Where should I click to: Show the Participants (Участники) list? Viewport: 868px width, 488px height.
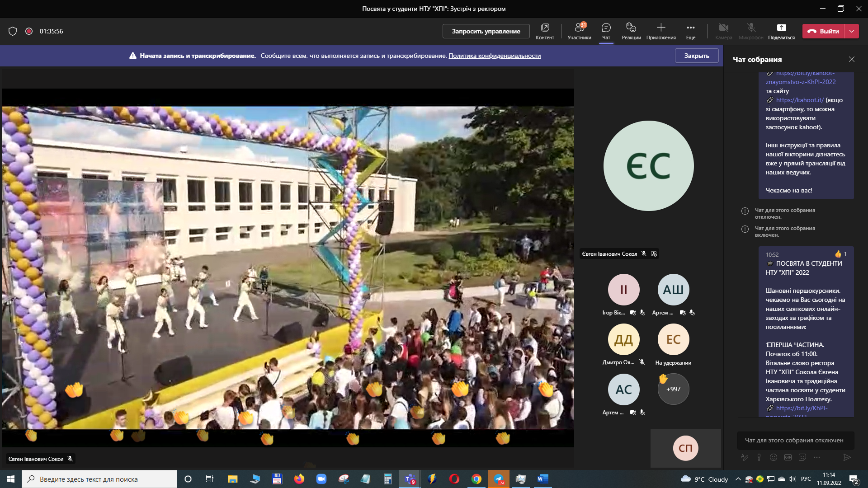click(x=579, y=28)
